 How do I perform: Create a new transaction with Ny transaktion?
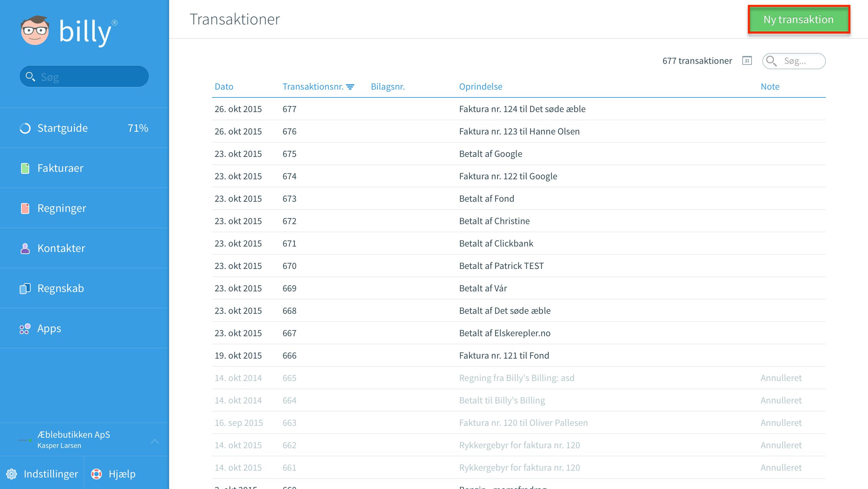pos(799,19)
